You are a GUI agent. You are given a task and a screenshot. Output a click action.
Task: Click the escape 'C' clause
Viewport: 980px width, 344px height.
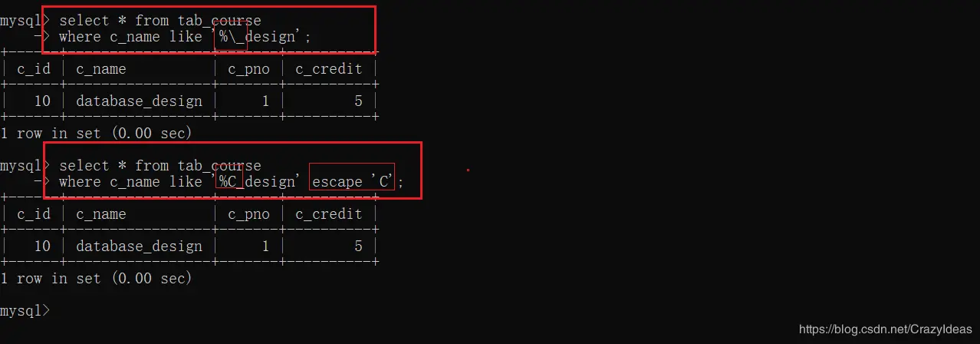pos(353,181)
